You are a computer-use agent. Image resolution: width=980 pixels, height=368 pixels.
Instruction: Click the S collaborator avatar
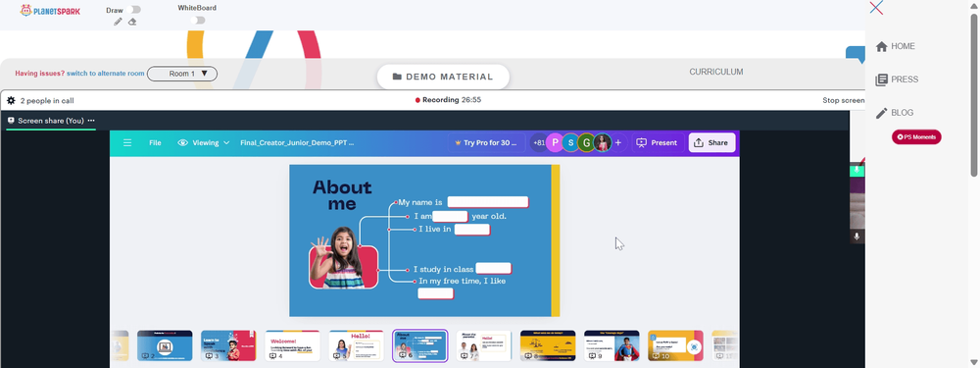coord(570,142)
